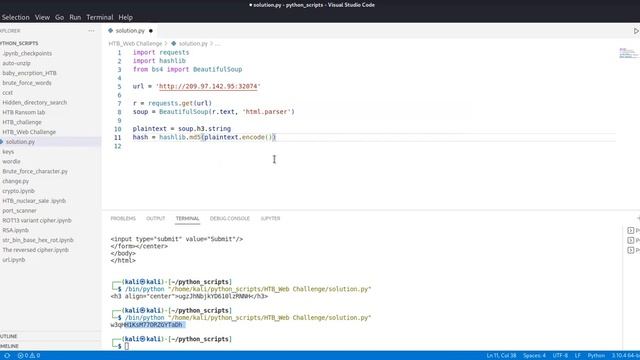Open HTB_nuclear_sale.ipynb notebook
This screenshot has height=360, width=640.
pyautogui.click(x=34, y=200)
